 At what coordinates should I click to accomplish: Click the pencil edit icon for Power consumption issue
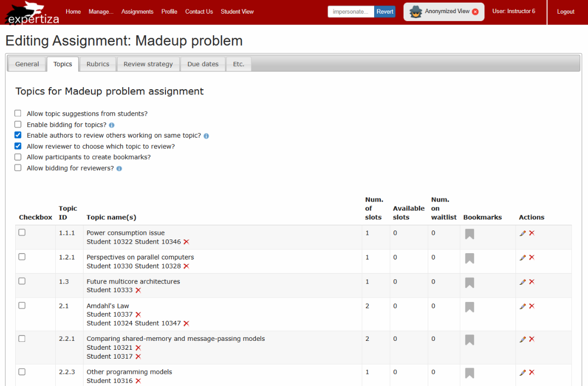[x=522, y=233]
